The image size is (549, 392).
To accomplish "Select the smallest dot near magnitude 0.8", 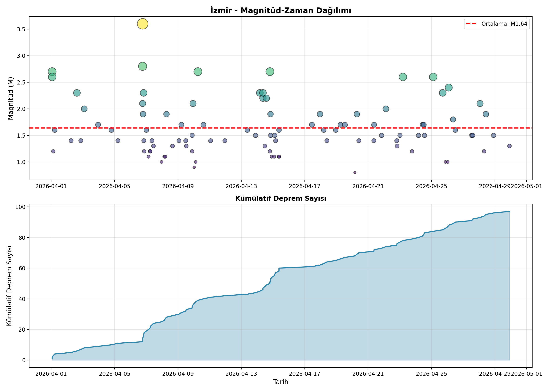I will (355, 173).
